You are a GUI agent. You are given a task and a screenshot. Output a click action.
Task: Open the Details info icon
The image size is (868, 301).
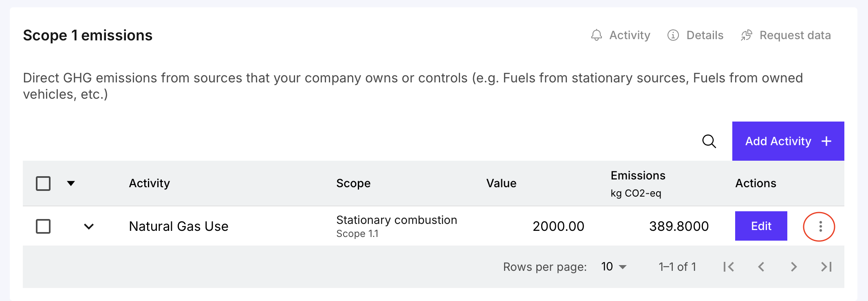673,35
